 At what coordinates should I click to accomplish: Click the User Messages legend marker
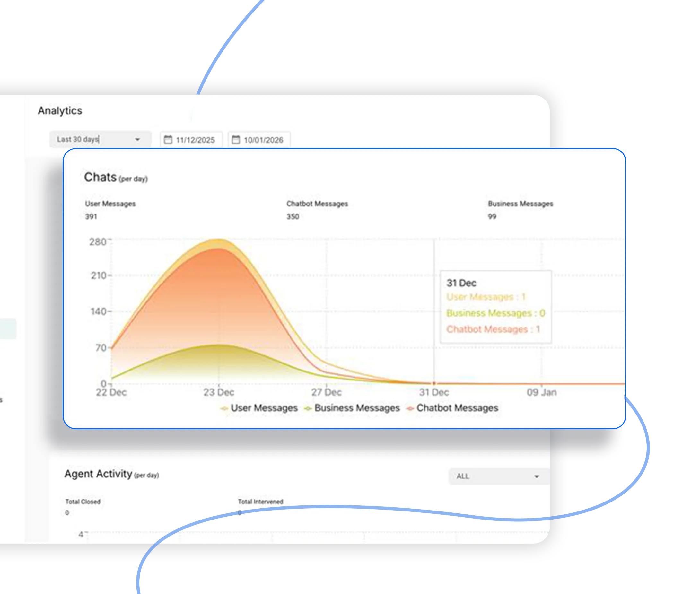click(x=223, y=408)
